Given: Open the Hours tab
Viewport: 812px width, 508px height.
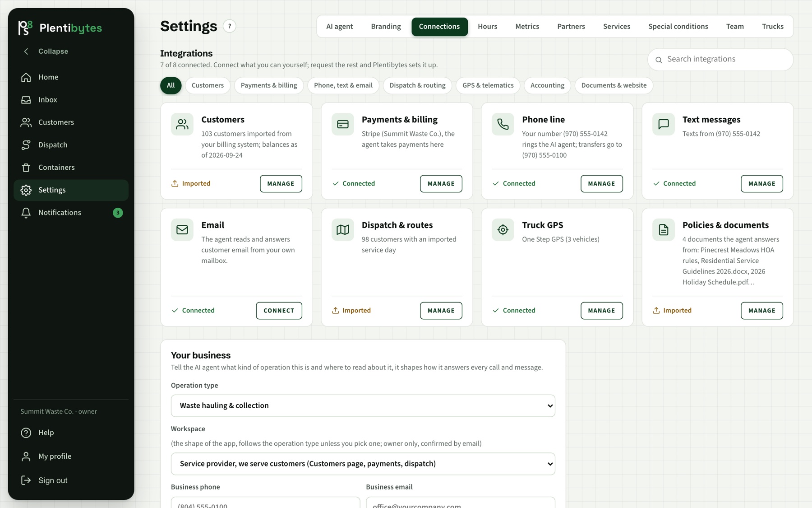Looking at the screenshot, I should point(488,27).
